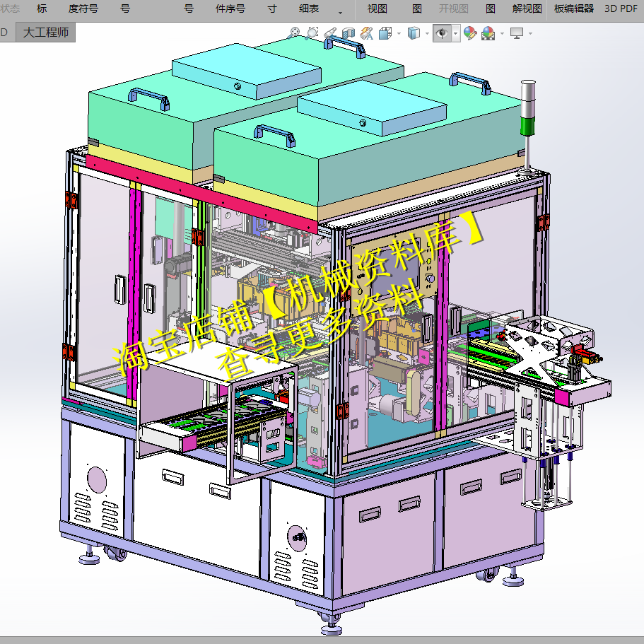Click the 度符号 ribbon command
The image size is (644, 644).
coord(83,8)
